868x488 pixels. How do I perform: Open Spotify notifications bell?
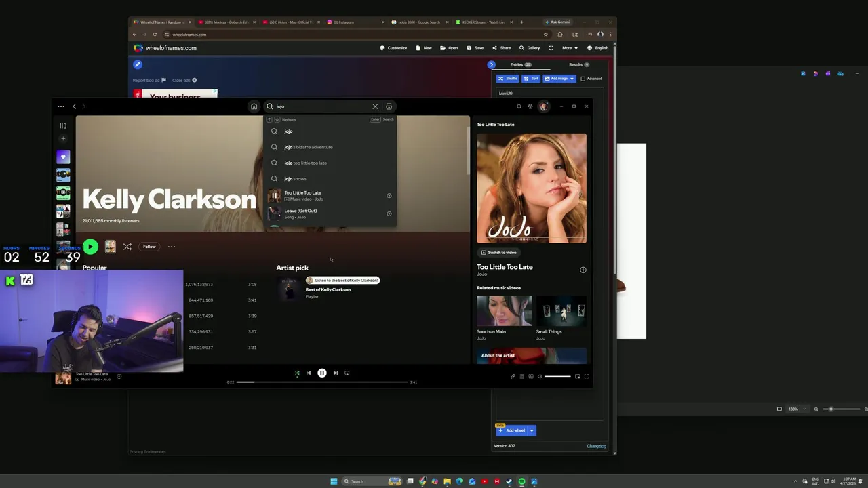point(519,106)
